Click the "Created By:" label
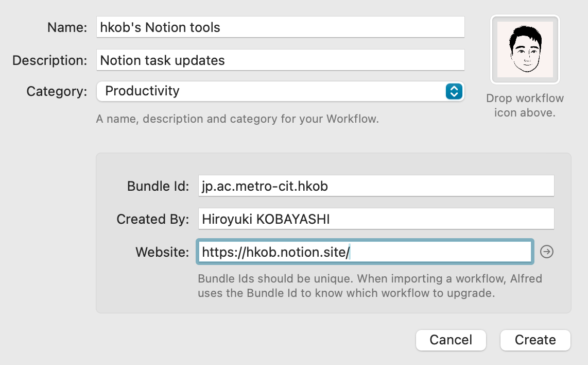Screen dimensions: 588x365 point(153,219)
